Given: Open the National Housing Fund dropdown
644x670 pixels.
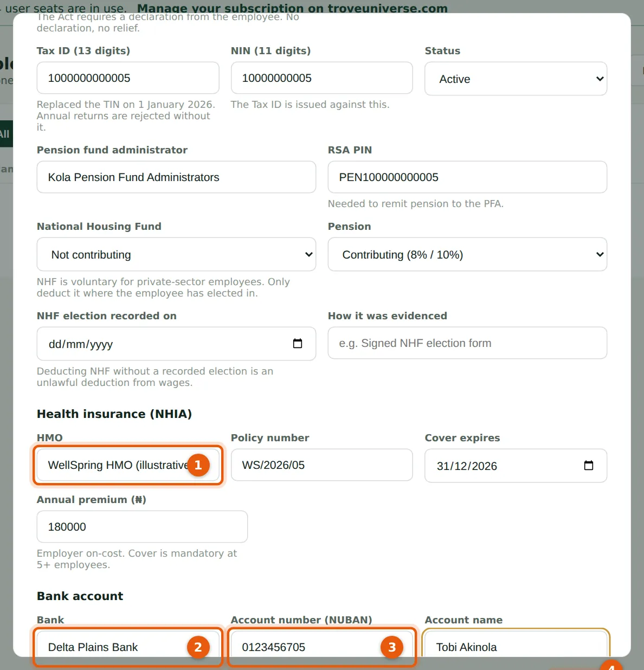Looking at the screenshot, I should click(x=176, y=255).
